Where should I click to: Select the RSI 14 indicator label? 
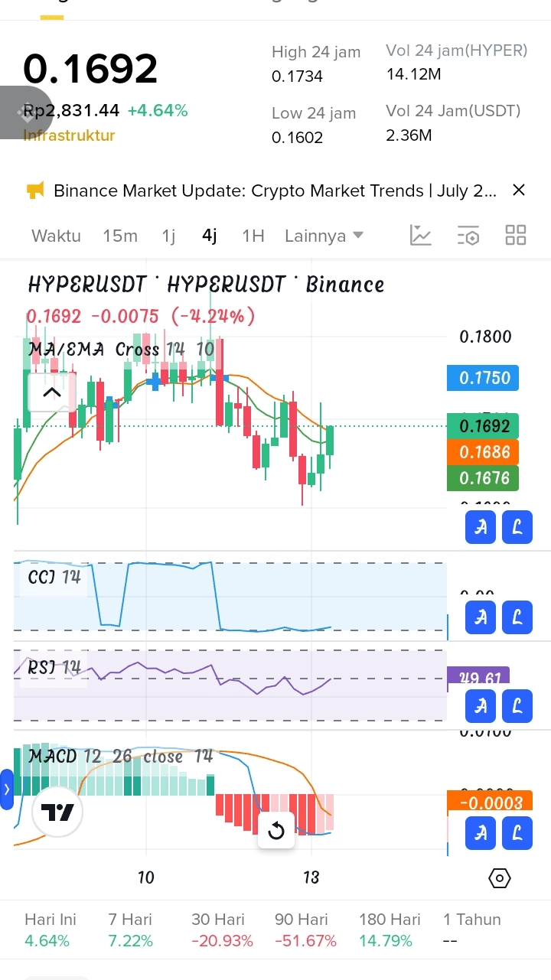tap(54, 668)
